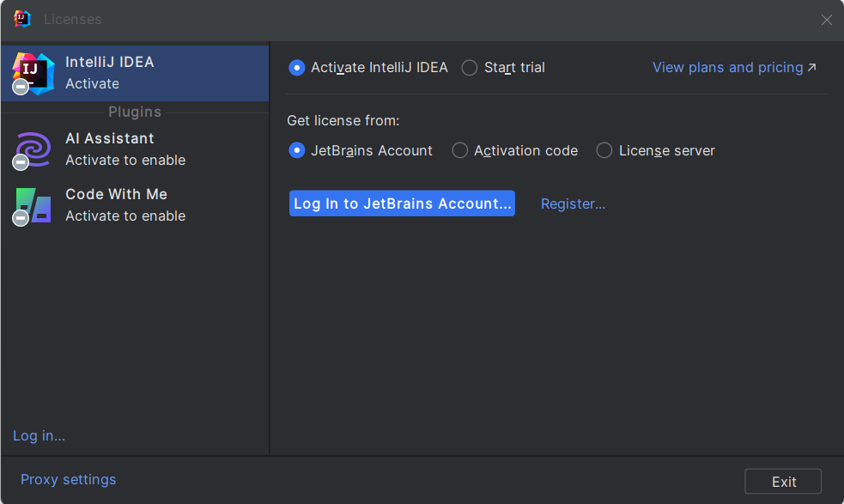Select JetBrains Account as the license source
The image size is (844, 504).
pos(297,151)
